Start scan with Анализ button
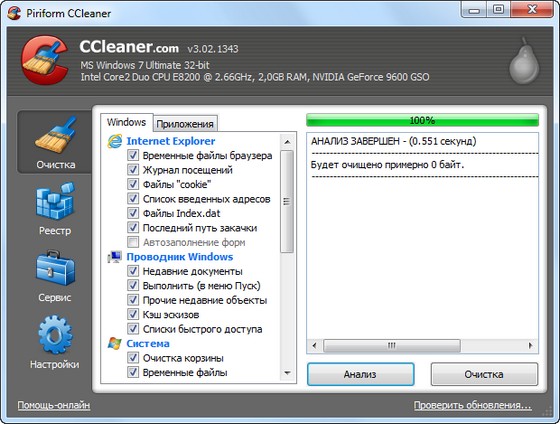This screenshot has width=560, height=424. coord(360,374)
